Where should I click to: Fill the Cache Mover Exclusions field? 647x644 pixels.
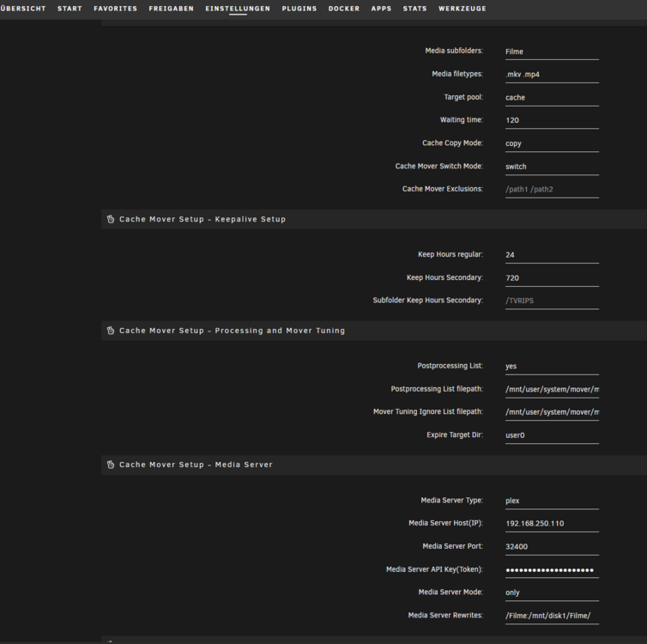tap(552, 190)
